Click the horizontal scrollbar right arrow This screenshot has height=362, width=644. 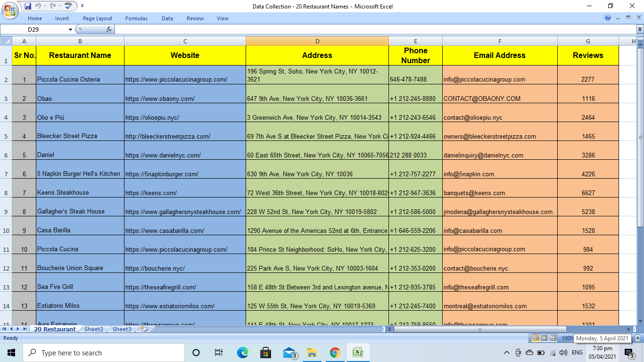click(x=628, y=329)
